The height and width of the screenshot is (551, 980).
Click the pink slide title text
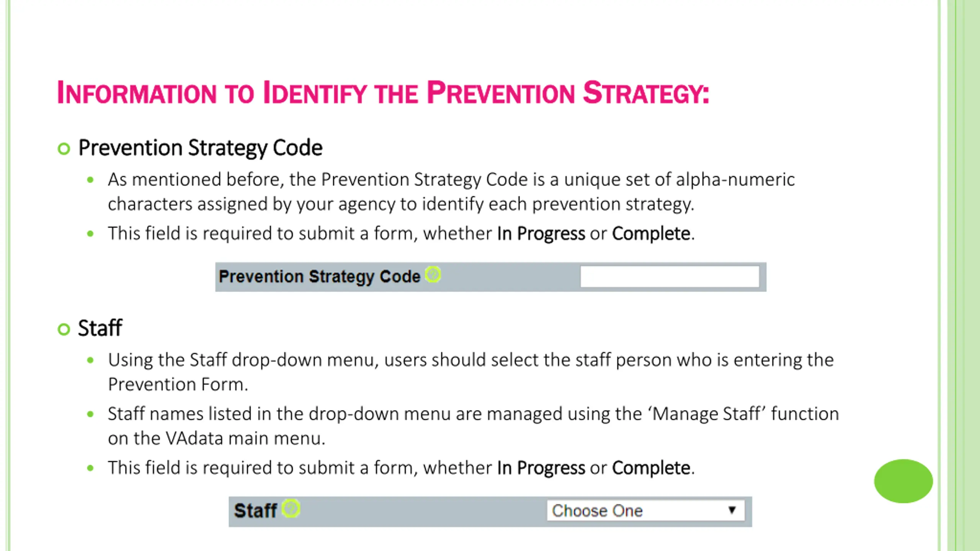pos(383,93)
